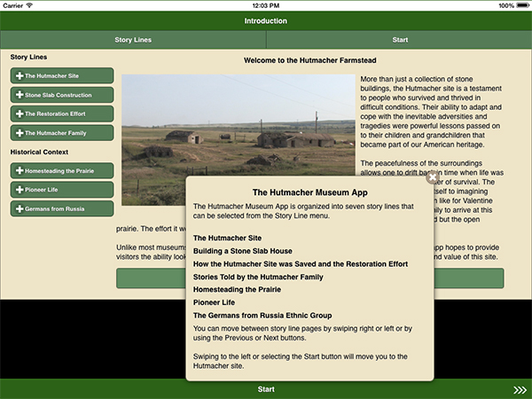Select Stone Slab Construction story button
The height and width of the screenshot is (399, 532).
(x=62, y=95)
